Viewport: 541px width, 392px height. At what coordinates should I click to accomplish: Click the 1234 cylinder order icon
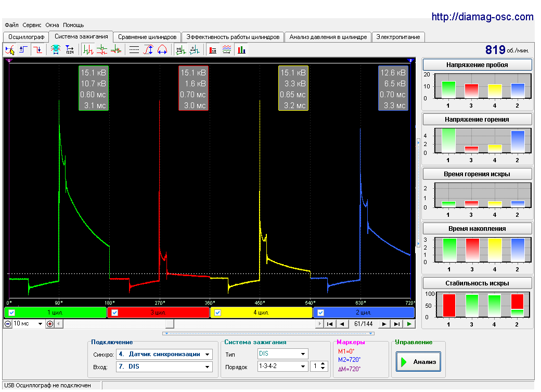(x=69, y=50)
